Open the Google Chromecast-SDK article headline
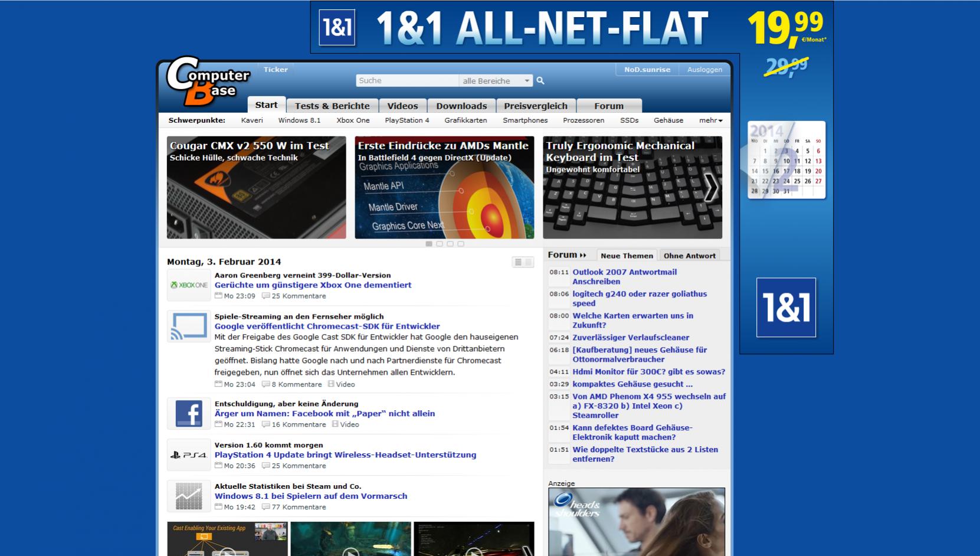The image size is (980, 556). click(327, 326)
